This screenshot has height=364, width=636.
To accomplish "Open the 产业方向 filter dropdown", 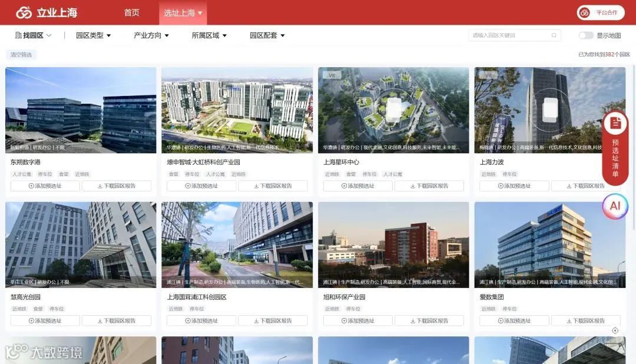I will tap(151, 35).
